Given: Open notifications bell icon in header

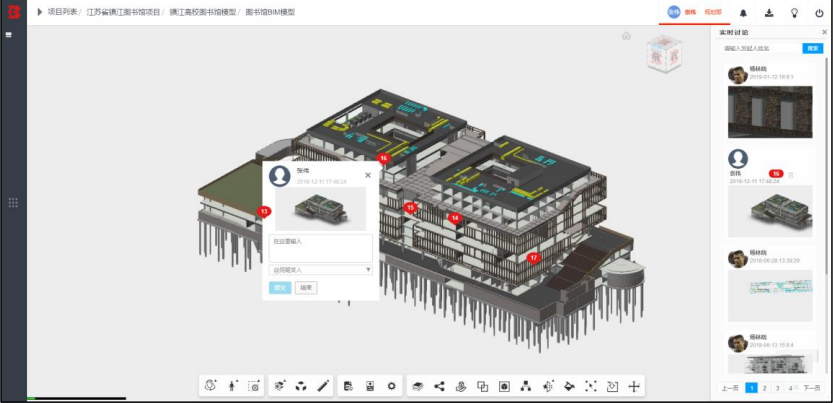Looking at the screenshot, I should click(743, 13).
